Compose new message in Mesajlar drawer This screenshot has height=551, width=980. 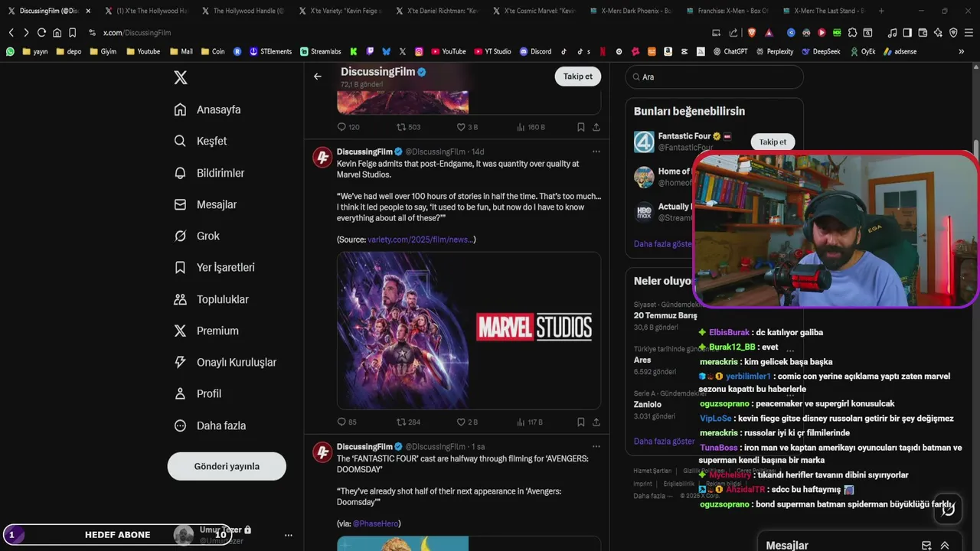[926, 546]
